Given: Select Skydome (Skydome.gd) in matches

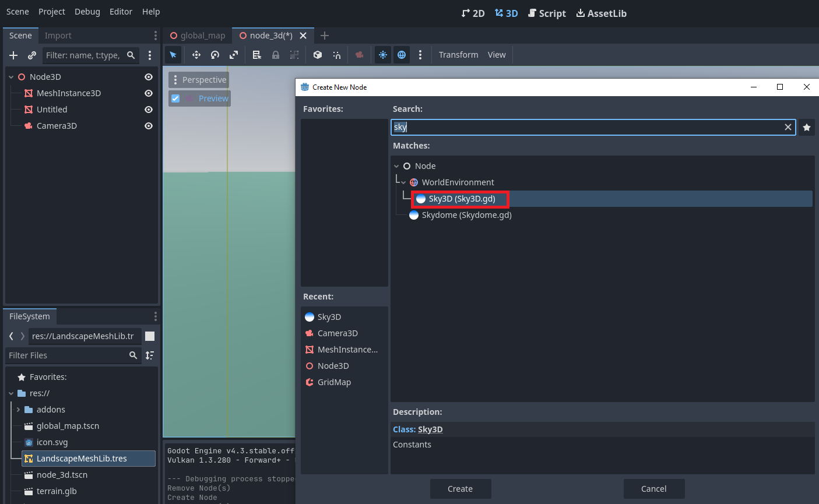Looking at the screenshot, I should coord(467,215).
